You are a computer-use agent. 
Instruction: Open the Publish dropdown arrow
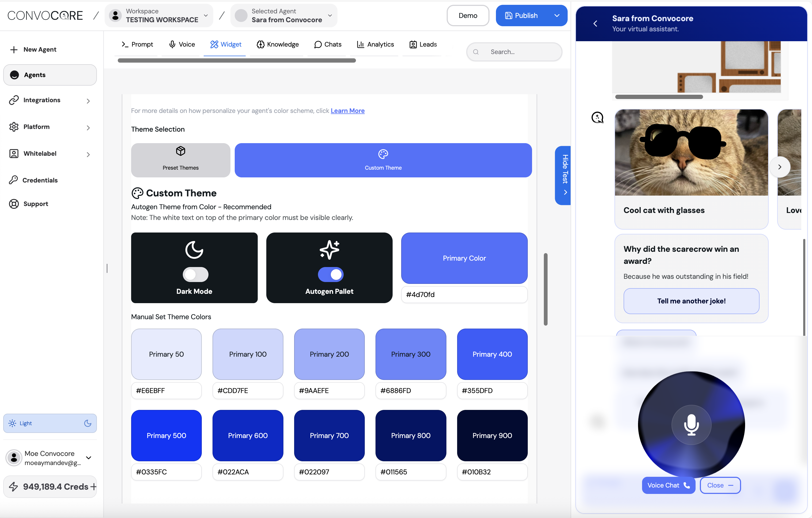pos(557,16)
